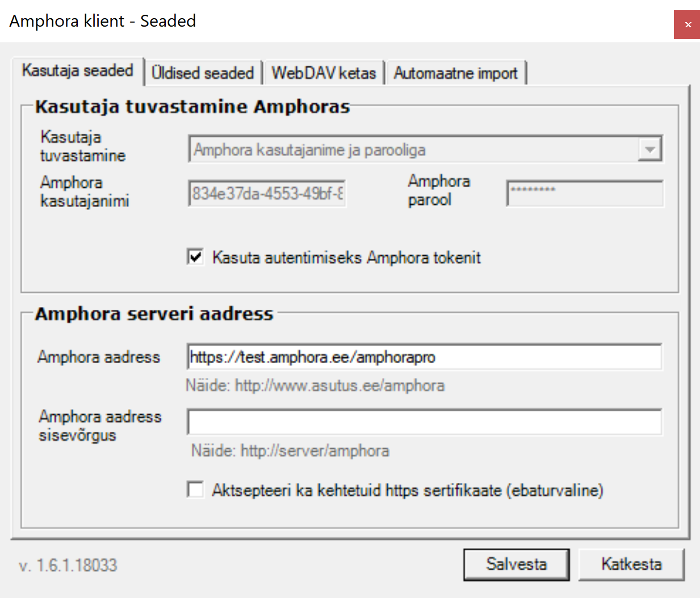Screen dimensions: 700x598
Task: Click the Näide asutus.ee/amphora hint text
Action: pyautogui.click(x=315, y=386)
